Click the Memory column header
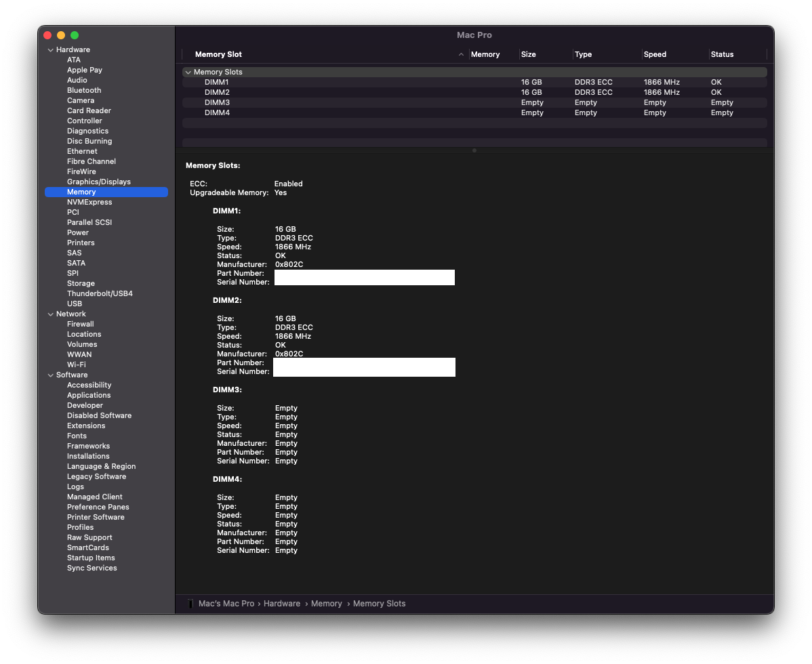Viewport: 812px width, 664px height. tap(485, 54)
